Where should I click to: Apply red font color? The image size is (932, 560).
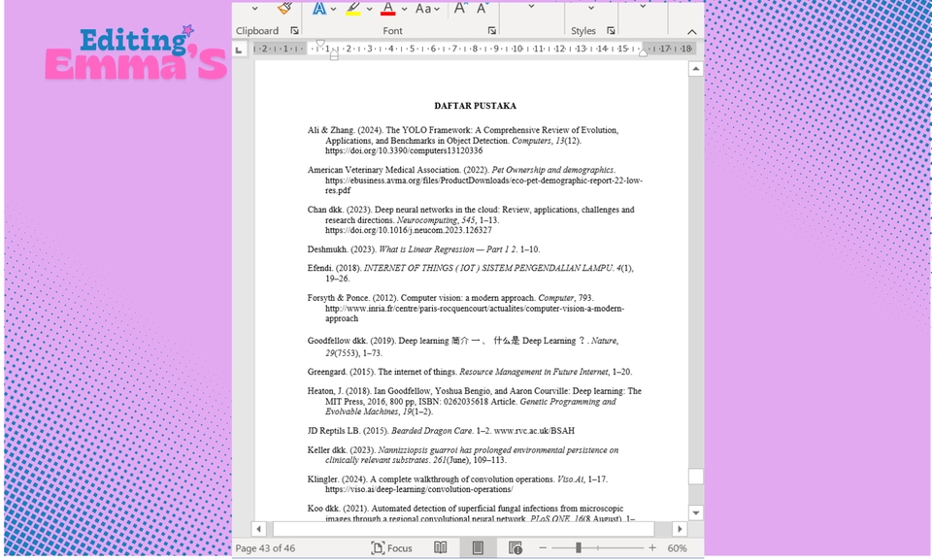tap(387, 9)
